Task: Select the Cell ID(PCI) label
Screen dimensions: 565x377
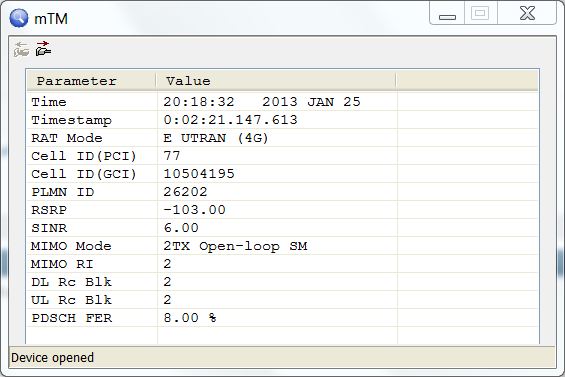Action: tap(84, 156)
